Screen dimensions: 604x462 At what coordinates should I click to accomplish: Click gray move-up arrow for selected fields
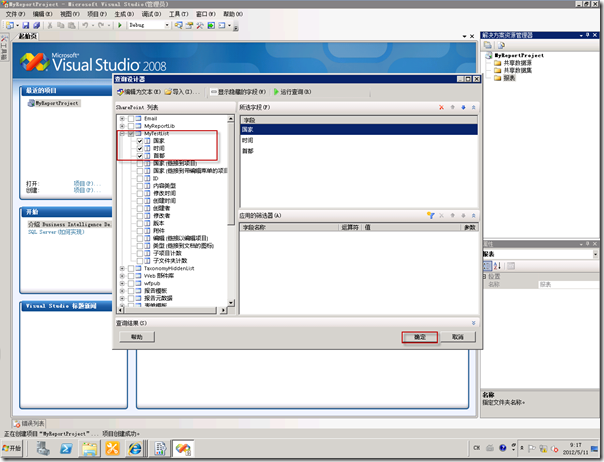453,108
